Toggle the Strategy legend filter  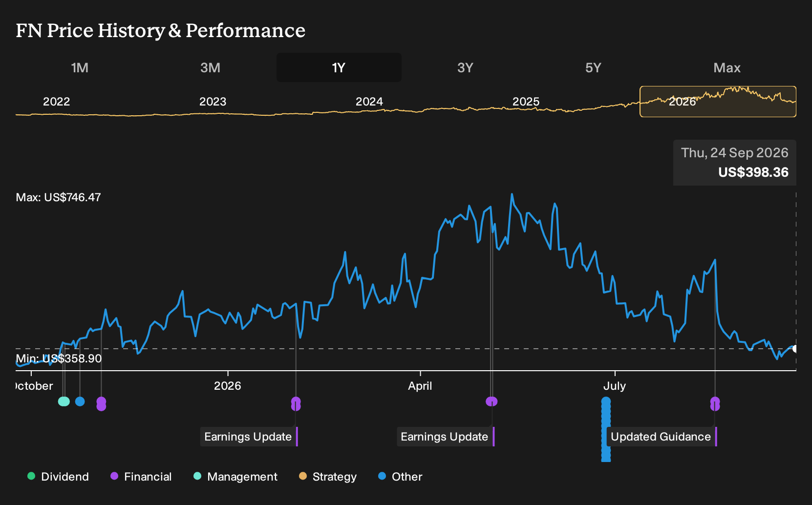tap(328, 477)
